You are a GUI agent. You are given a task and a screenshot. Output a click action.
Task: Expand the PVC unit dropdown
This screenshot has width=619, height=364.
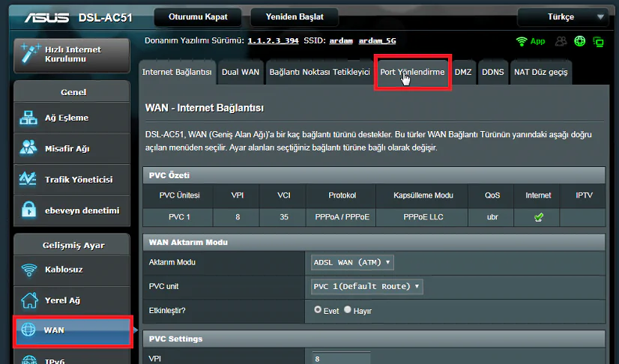pyautogui.click(x=366, y=286)
